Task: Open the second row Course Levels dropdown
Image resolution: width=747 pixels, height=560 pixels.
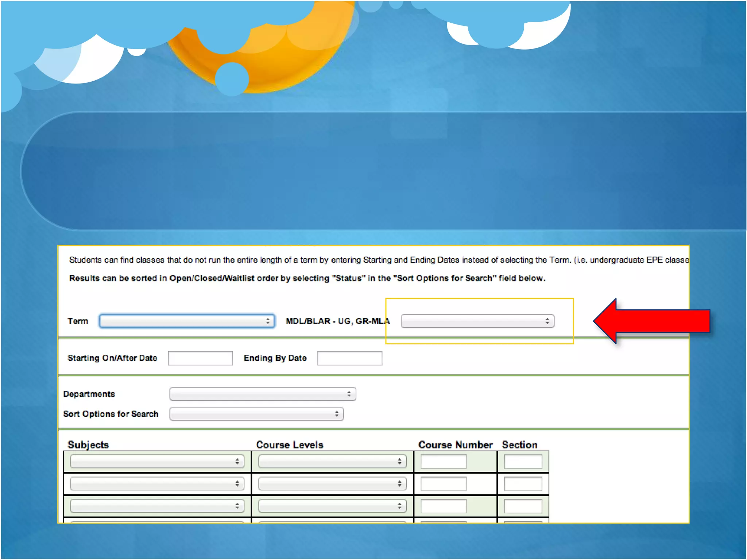Action: point(332,484)
